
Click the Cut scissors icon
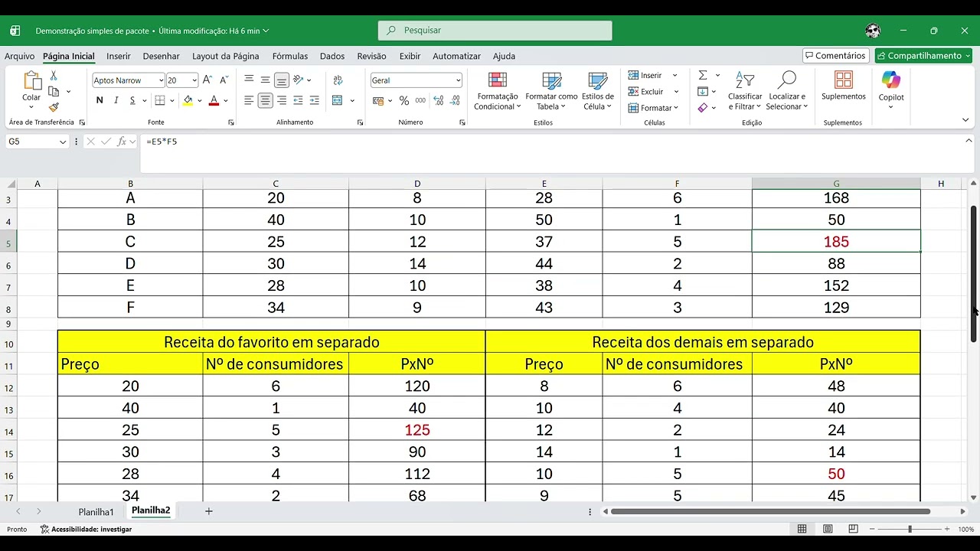click(x=54, y=76)
